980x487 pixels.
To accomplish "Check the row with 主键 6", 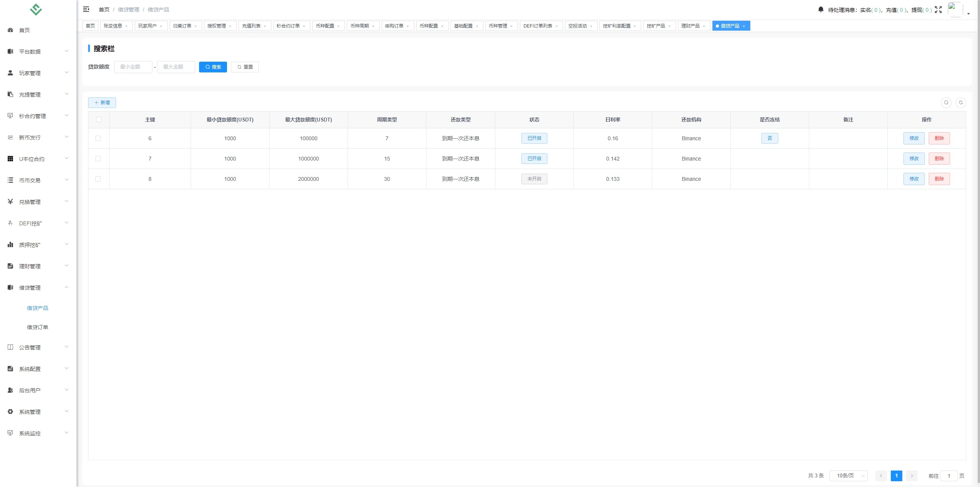I will (98, 138).
